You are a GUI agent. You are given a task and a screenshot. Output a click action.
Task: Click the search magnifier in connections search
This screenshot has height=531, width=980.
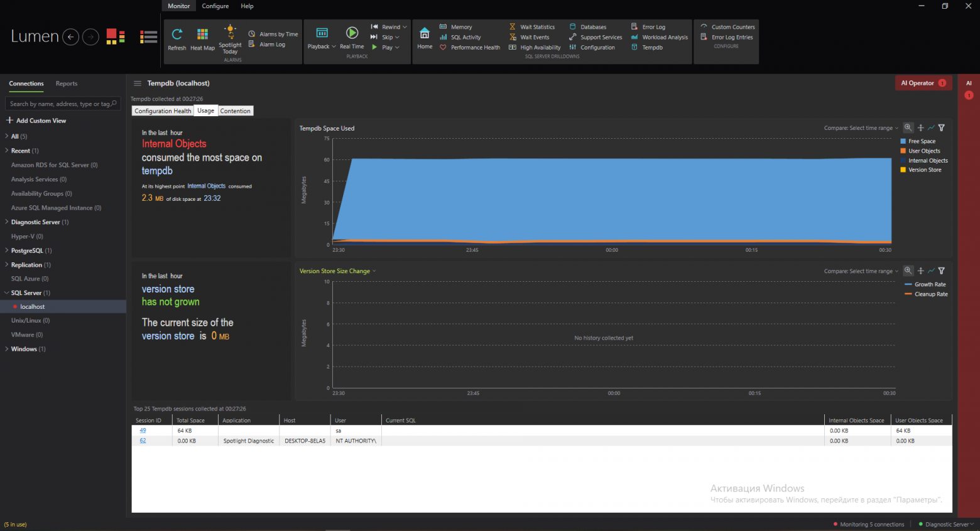[x=114, y=104]
